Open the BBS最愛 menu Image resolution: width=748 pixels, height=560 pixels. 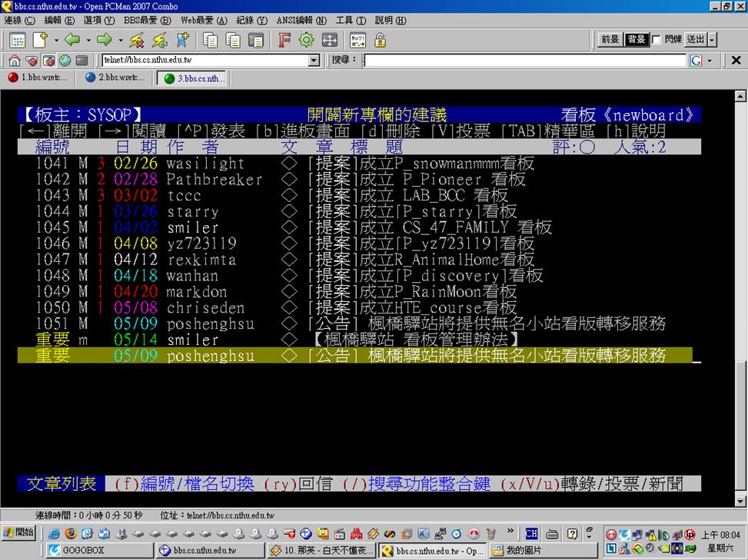(141, 20)
